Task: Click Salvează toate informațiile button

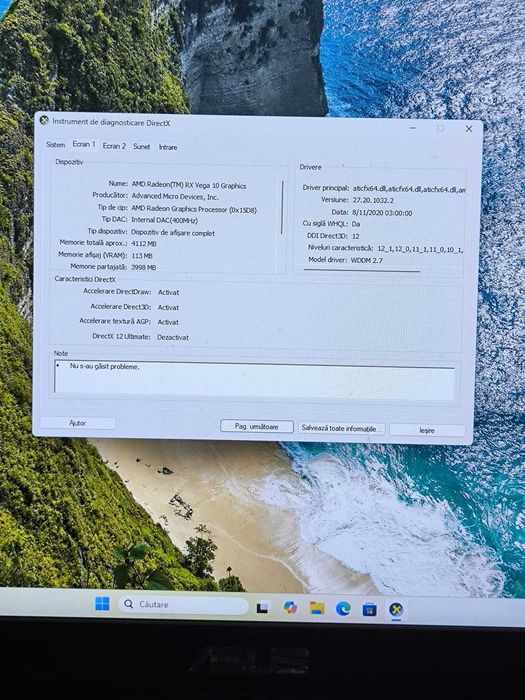Action: coord(341,429)
